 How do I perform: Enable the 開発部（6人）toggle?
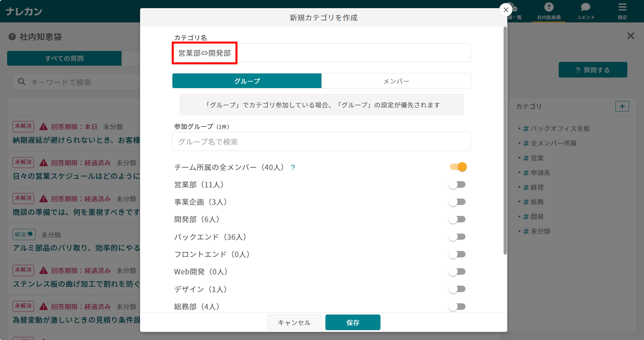[x=457, y=219]
